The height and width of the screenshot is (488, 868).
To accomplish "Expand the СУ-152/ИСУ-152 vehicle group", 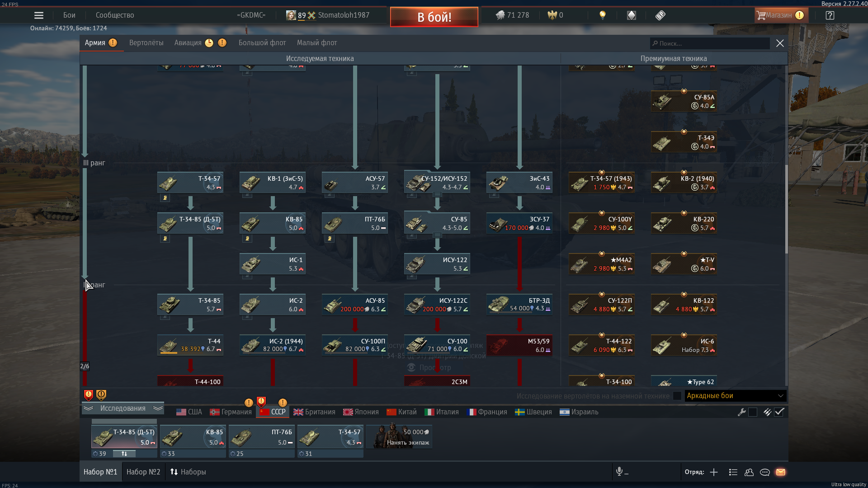I will point(437,195).
